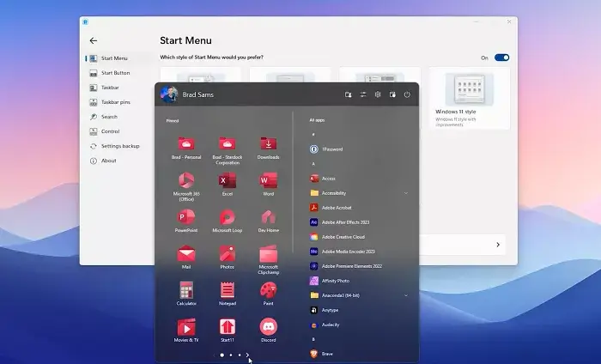This screenshot has width=601, height=364.
Task: Launch Paint from pinned apps
Action: pos(268,294)
